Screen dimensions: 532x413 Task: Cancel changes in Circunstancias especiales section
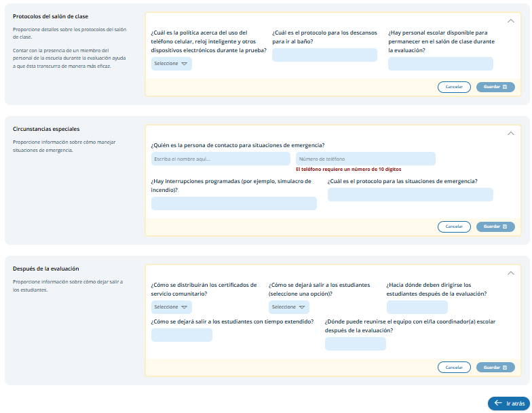click(454, 227)
